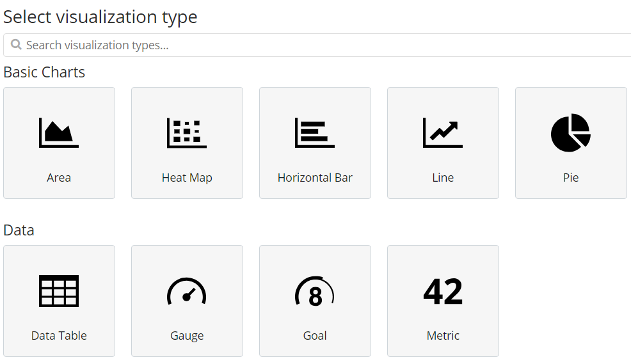Select the "Metric" label text

click(x=443, y=336)
